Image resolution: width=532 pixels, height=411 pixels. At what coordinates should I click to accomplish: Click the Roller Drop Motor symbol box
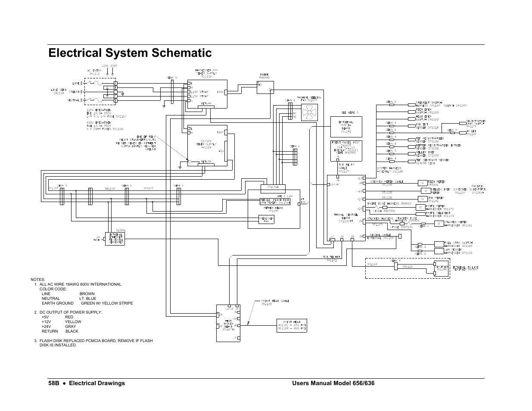(426, 190)
